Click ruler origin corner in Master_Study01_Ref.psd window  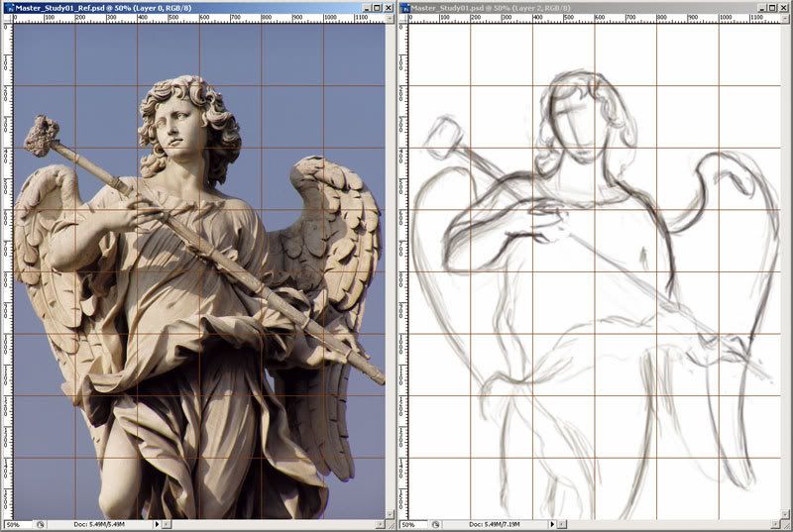tap(8, 19)
